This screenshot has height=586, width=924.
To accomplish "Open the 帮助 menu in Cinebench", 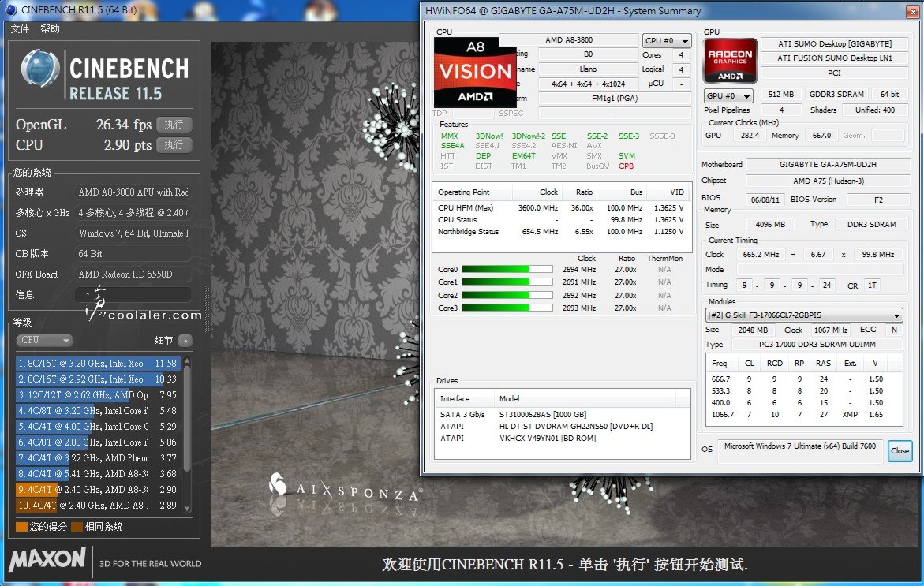I will 50,29.
